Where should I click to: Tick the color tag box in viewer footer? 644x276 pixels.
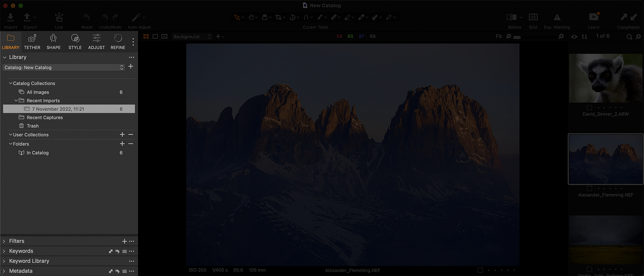tap(480, 270)
